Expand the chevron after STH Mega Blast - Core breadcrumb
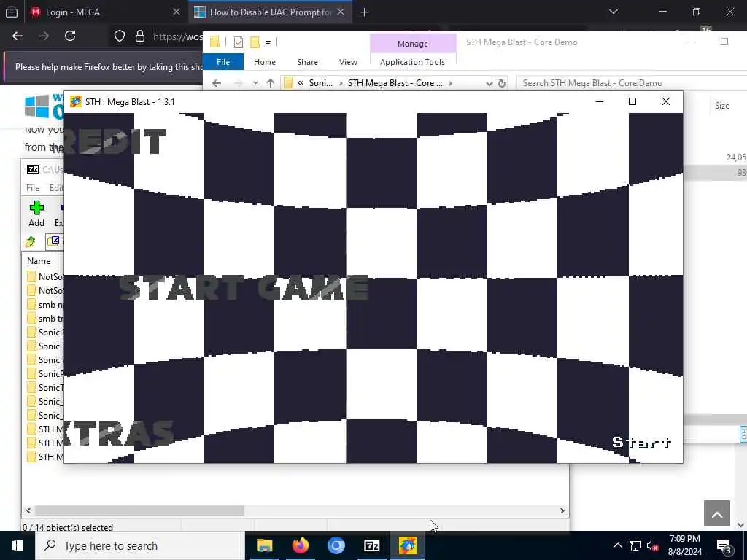 click(450, 83)
